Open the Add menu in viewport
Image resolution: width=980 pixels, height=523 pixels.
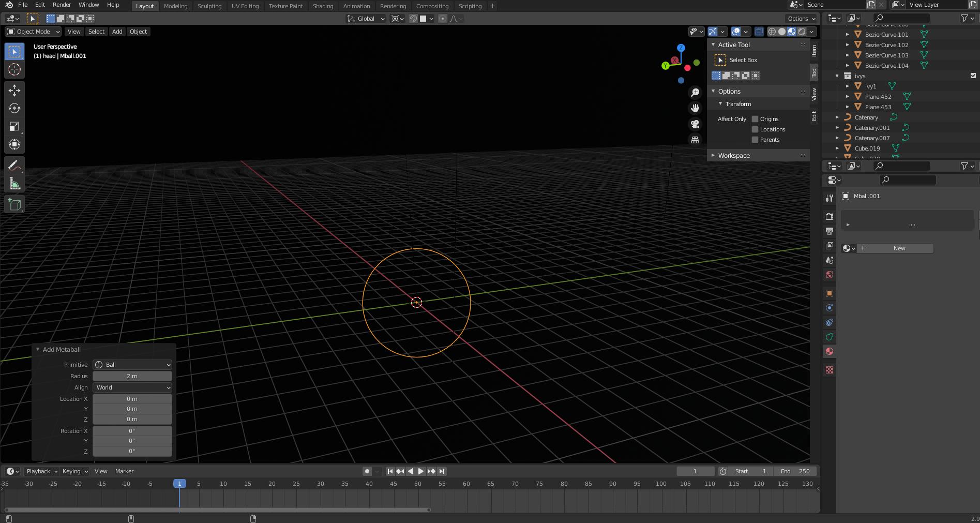point(117,32)
